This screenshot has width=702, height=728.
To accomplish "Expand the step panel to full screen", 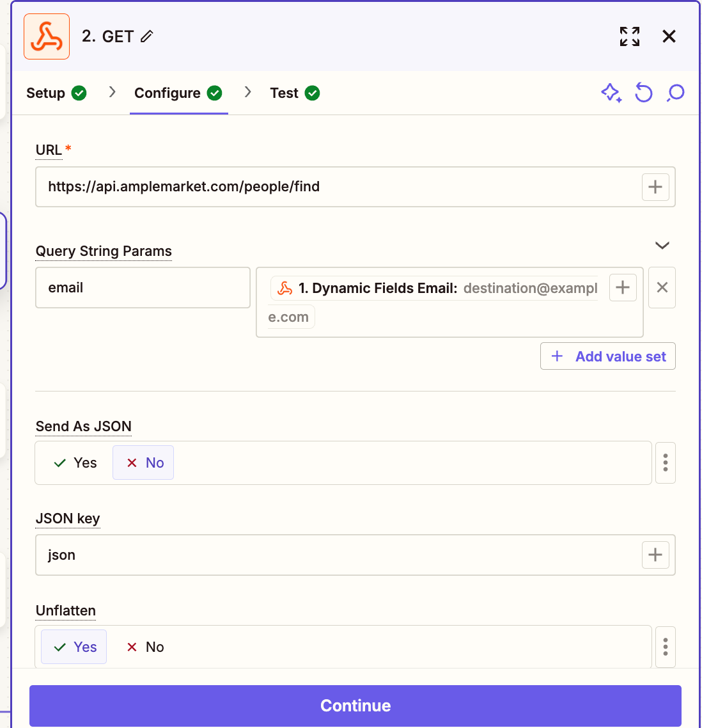I will coord(630,36).
